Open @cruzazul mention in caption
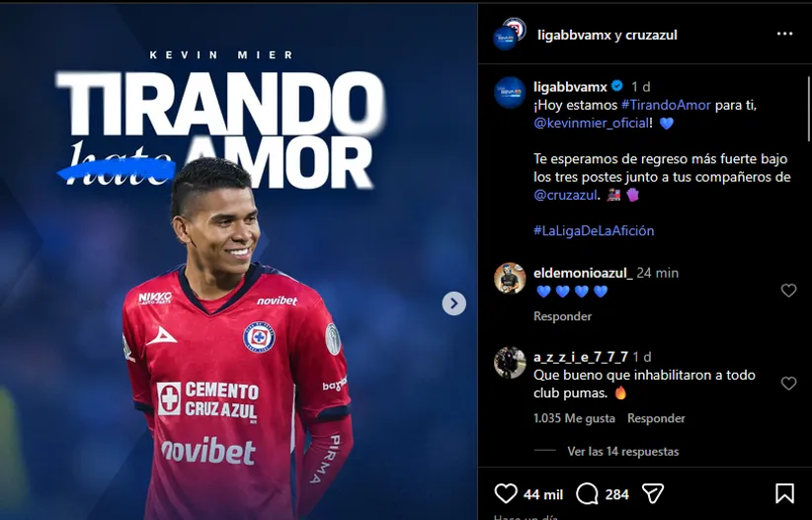812x520 pixels. click(565, 196)
